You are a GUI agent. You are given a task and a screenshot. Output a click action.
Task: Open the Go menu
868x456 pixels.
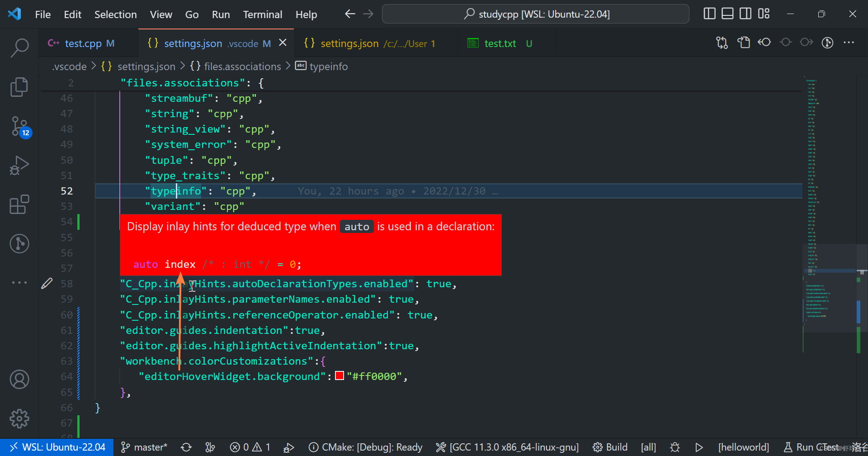click(192, 14)
